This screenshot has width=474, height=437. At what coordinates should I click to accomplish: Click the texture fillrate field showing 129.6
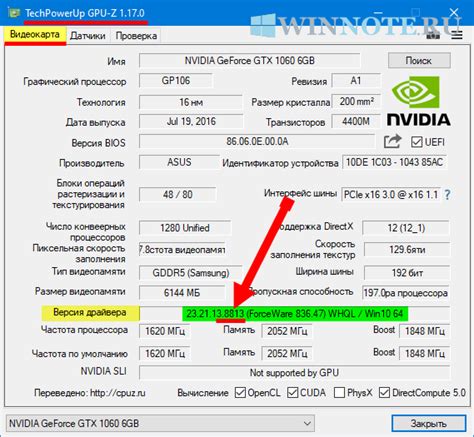(407, 249)
